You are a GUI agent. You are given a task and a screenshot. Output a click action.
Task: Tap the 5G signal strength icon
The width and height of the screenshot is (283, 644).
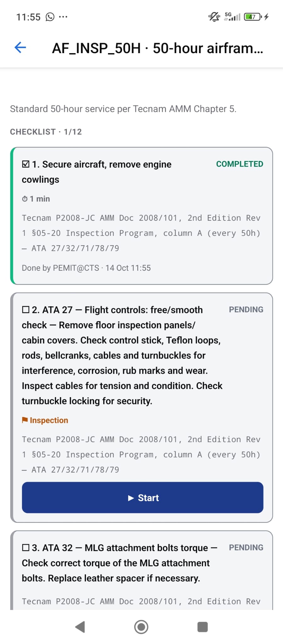[x=232, y=17]
